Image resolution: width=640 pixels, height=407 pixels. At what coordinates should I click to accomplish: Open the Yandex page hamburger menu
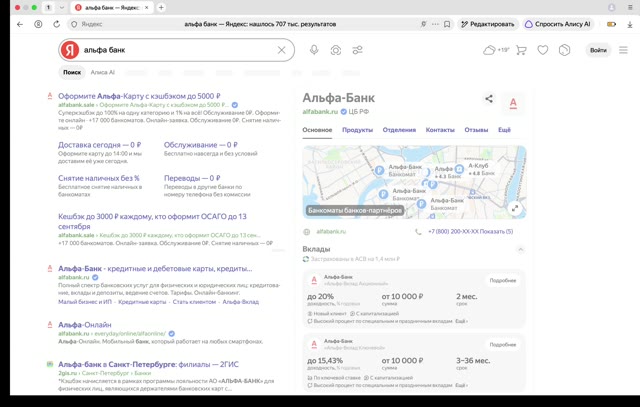pos(623,50)
